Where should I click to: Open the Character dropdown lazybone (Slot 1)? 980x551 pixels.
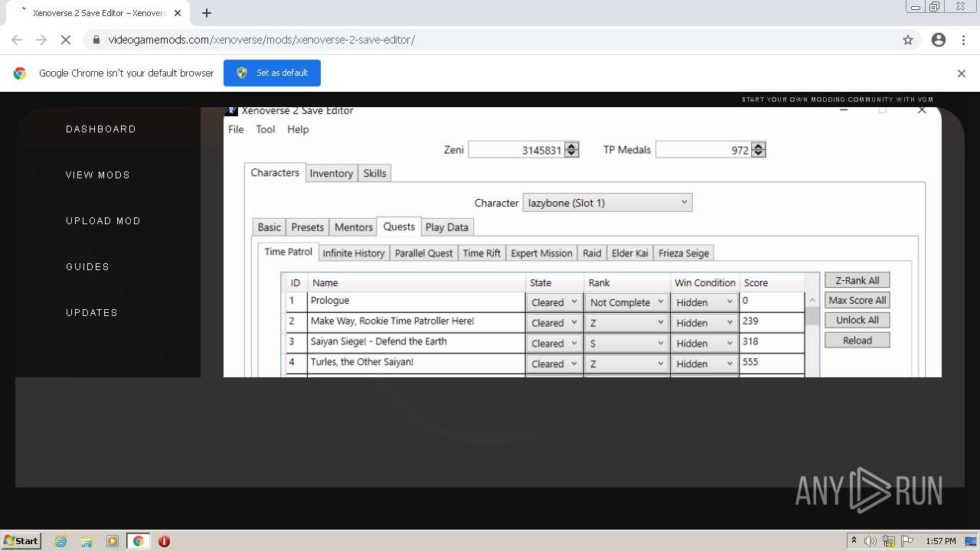point(607,203)
